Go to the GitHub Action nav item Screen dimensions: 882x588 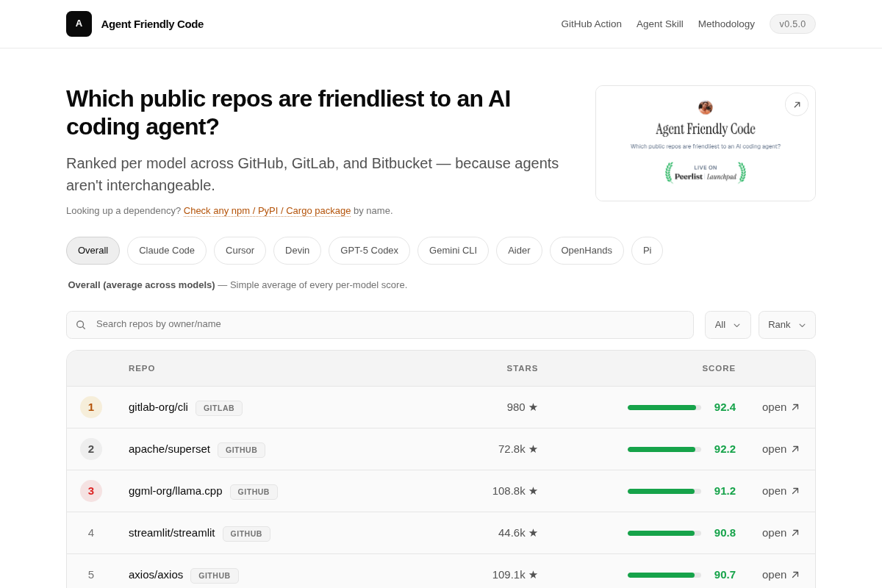[x=591, y=24]
